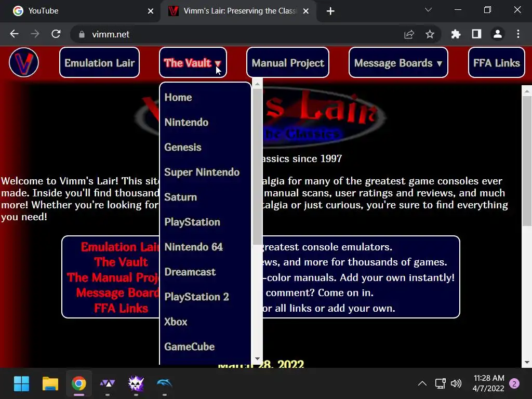
Task: Open a new browser tab
Action: pyautogui.click(x=330, y=11)
